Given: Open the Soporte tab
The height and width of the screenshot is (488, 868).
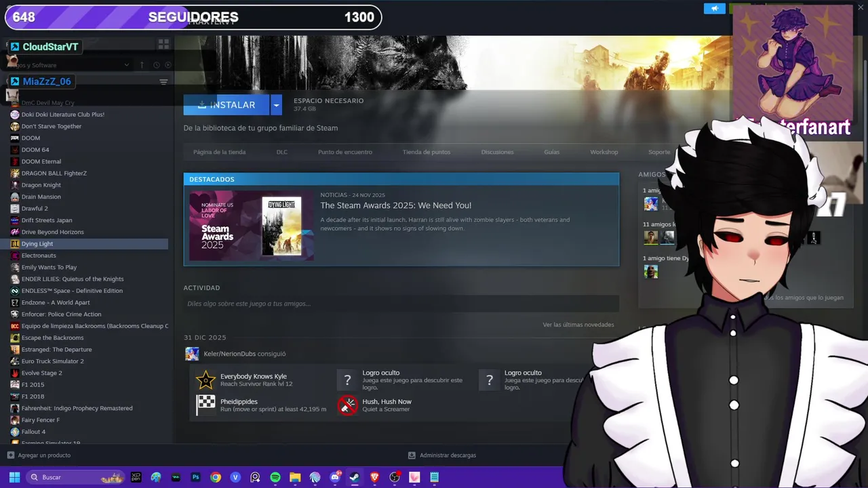Looking at the screenshot, I should (659, 152).
